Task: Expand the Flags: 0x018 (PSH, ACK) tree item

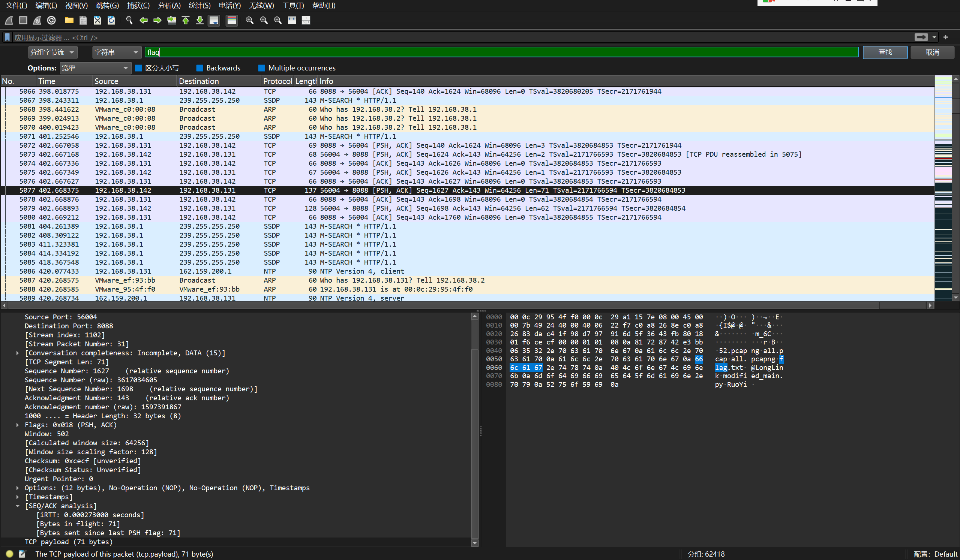Action: pyautogui.click(x=18, y=425)
